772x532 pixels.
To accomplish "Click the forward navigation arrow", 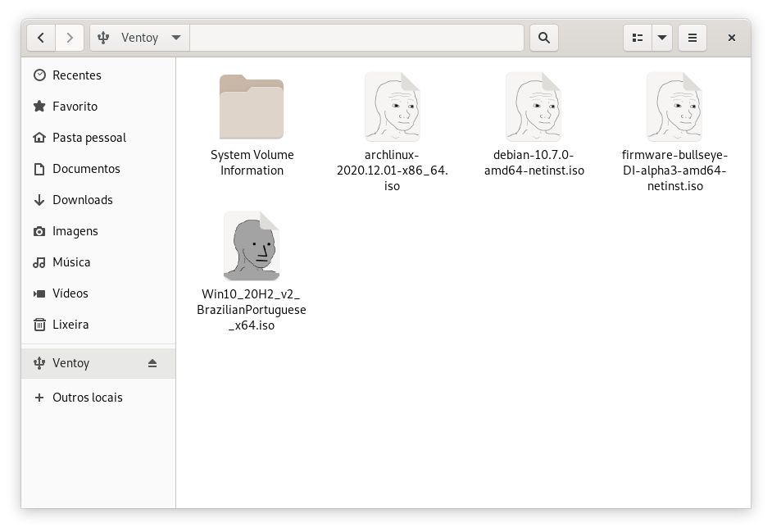I will 70,38.
